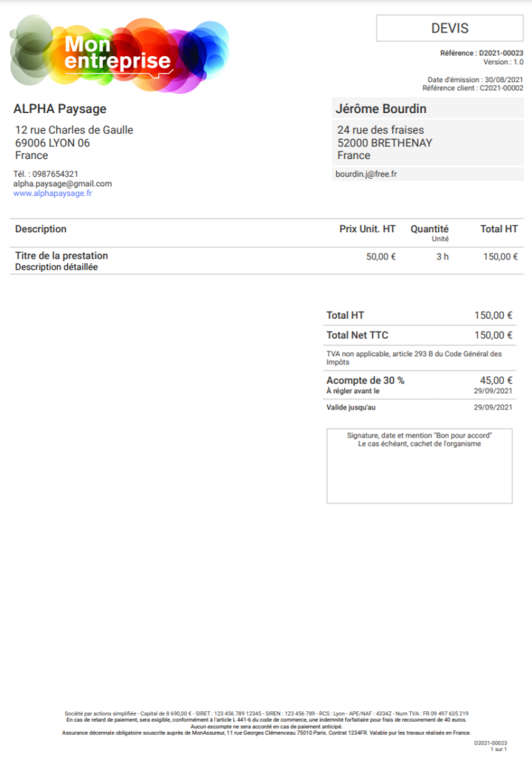Screen dimensions: 532x760
Task: Click the Acompte de 30 % label
Action: pyautogui.click(x=365, y=381)
